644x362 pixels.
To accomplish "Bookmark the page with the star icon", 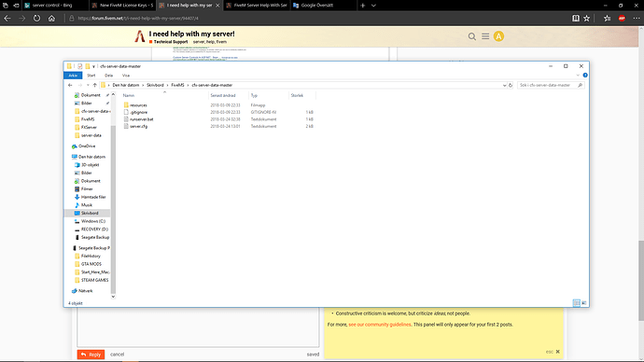I will (586, 18).
